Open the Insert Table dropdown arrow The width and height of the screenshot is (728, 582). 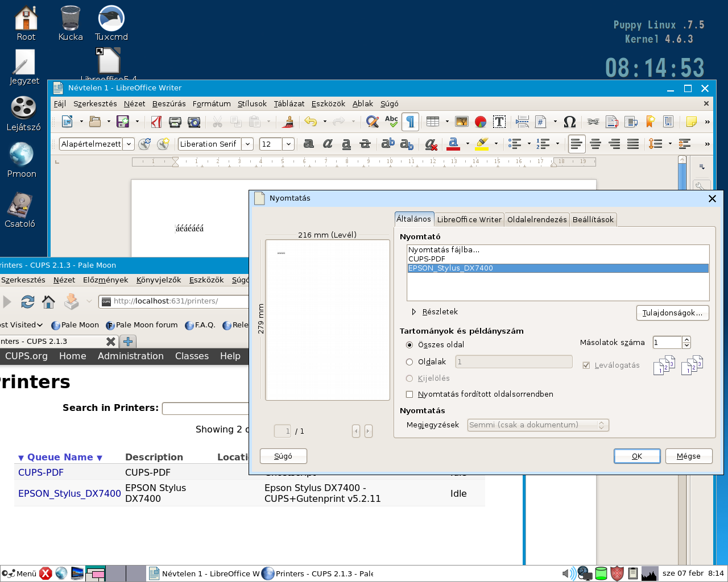click(447, 122)
